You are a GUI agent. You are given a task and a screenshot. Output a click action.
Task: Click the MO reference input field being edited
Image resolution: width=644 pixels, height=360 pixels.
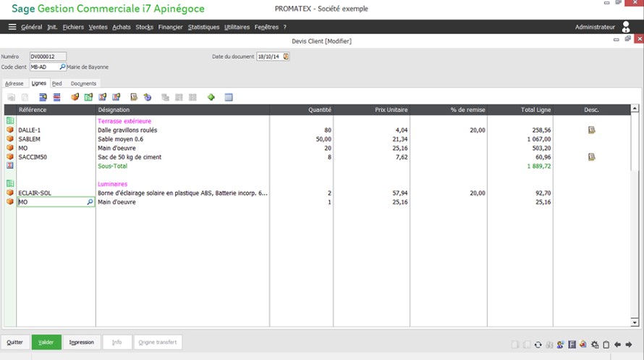[56, 202]
